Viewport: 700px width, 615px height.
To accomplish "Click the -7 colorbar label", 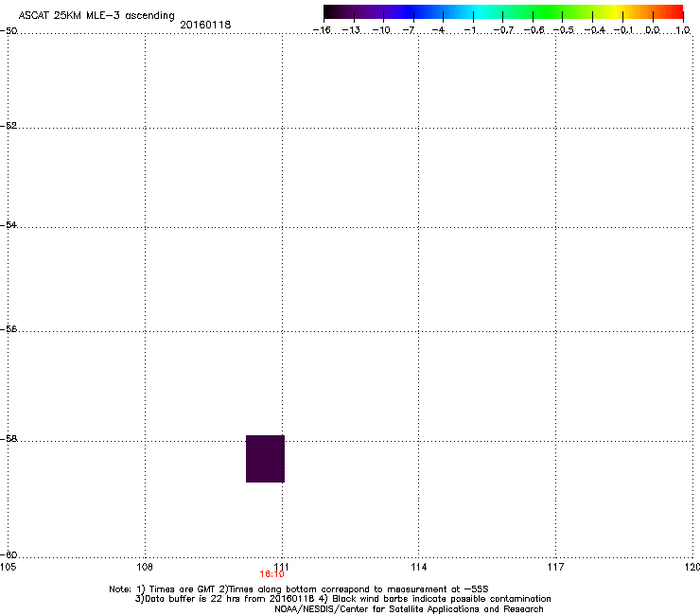I will point(409,30).
